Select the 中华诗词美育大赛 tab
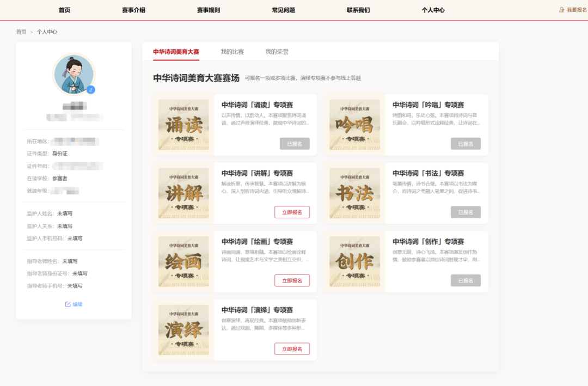 pos(176,52)
